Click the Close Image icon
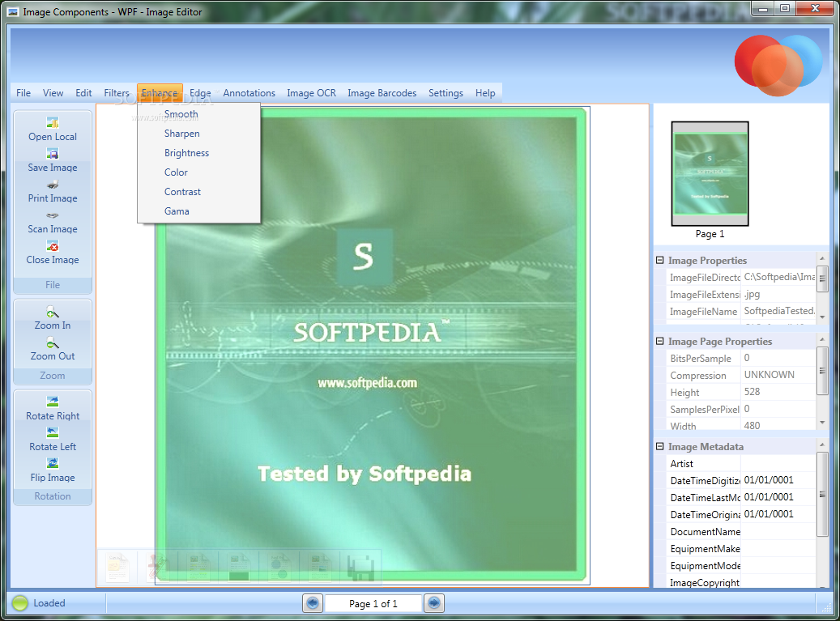The image size is (840, 621). (x=53, y=246)
